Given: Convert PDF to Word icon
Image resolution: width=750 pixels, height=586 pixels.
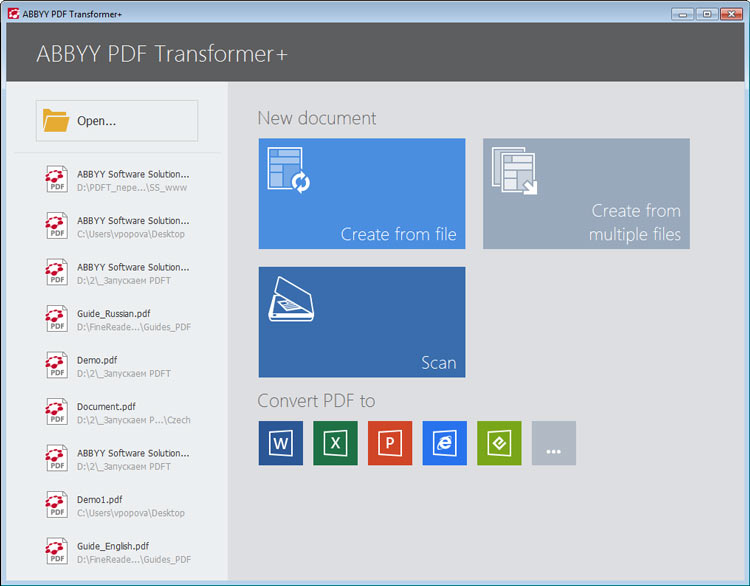Looking at the screenshot, I should point(281,443).
